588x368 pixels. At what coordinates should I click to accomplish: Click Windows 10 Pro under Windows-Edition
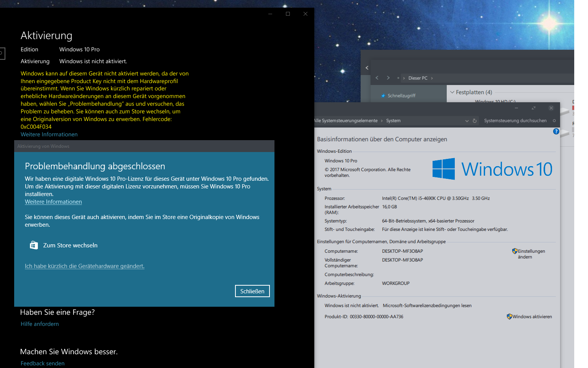click(341, 161)
